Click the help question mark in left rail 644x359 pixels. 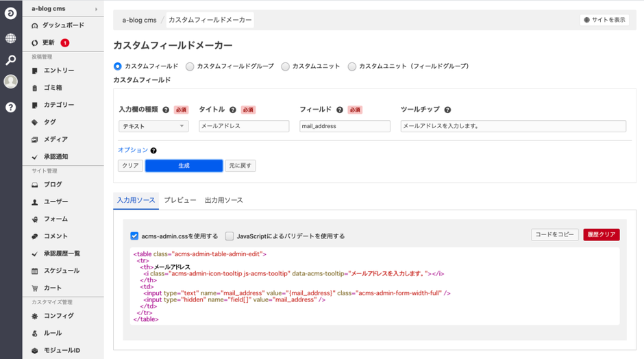point(10,107)
